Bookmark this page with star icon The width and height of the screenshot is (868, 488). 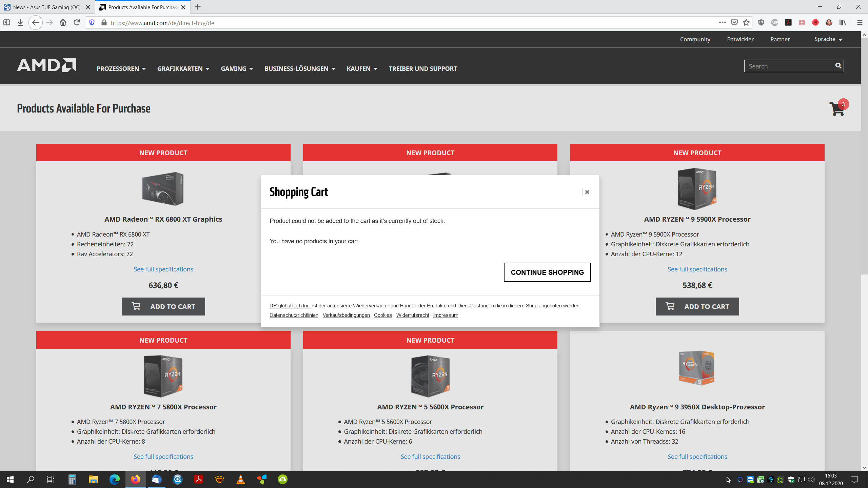[746, 23]
